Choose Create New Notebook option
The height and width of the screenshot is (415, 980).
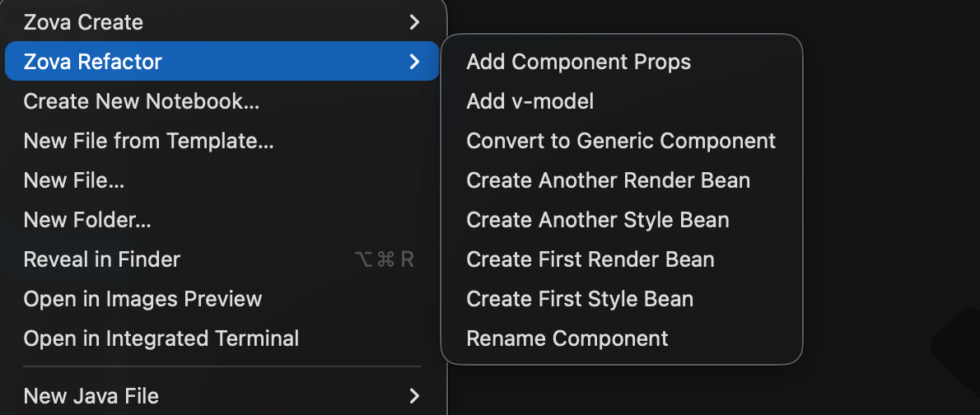click(x=142, y=101)
